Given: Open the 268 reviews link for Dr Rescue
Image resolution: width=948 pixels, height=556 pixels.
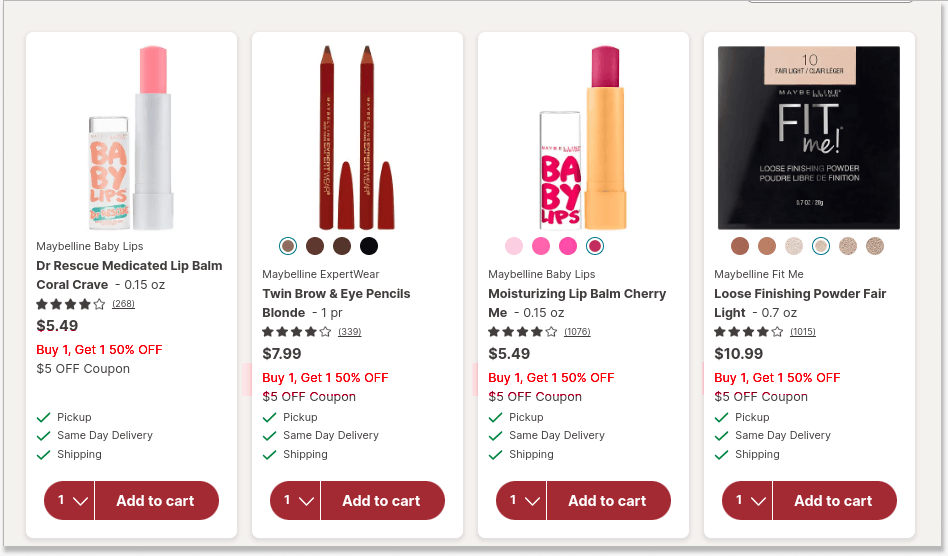Looking at the screenshot, I should 123,304.
